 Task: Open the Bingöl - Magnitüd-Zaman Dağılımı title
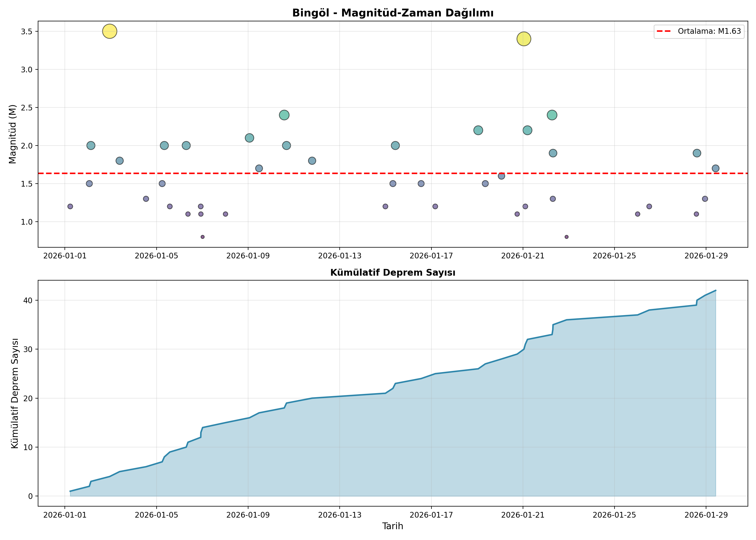pyautogui.click(x=393, y=13)
